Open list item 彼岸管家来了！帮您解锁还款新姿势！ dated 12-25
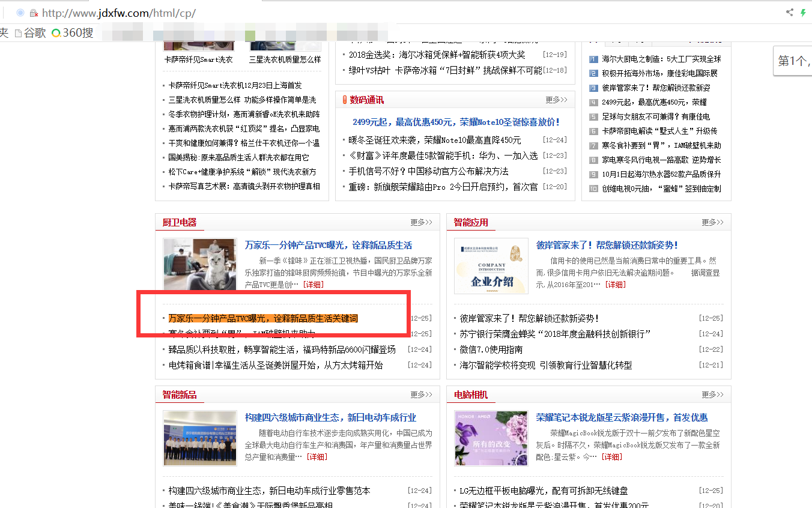812x508 pixels. point(530,318)
